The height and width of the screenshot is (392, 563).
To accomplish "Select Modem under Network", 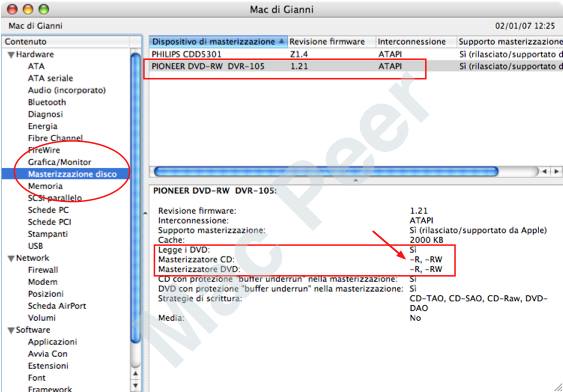I will pyautogui.click(x=43, y=282).
